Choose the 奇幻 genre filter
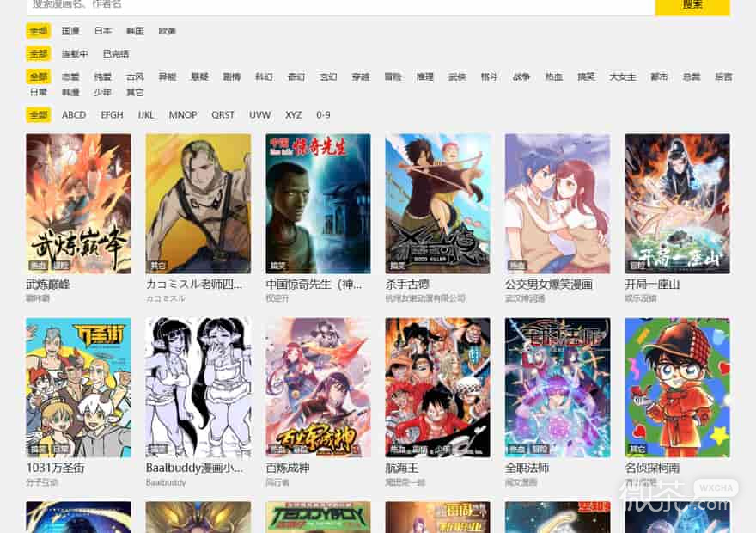The image size is (756, 533). point(296,77)
